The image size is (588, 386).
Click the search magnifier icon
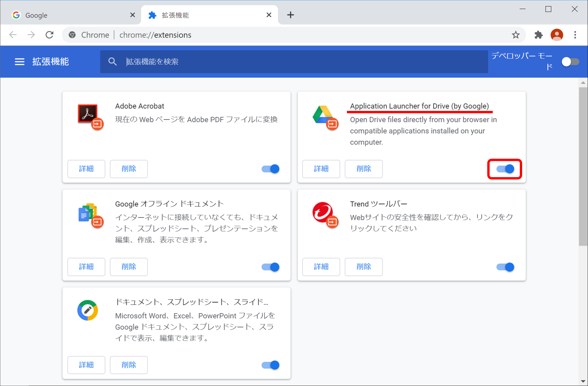click(113, 62)
